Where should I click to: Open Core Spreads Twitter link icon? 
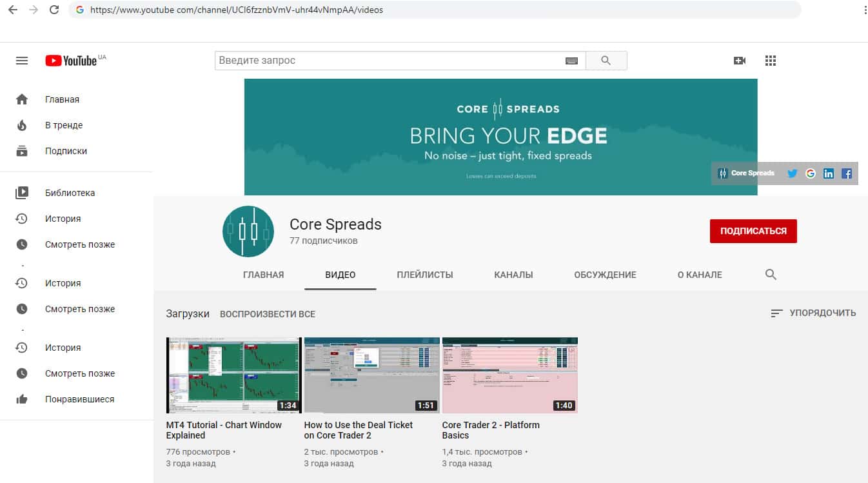click(793, 173)
